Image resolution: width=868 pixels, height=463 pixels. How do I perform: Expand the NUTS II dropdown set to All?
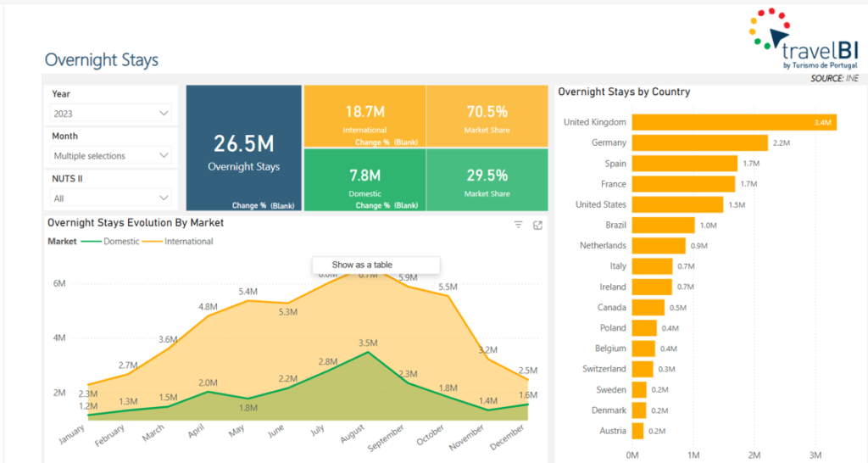[111, 198]
